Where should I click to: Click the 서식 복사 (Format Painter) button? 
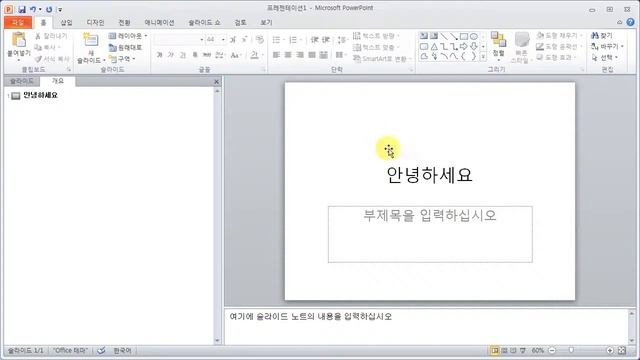[x=52, y=59]
